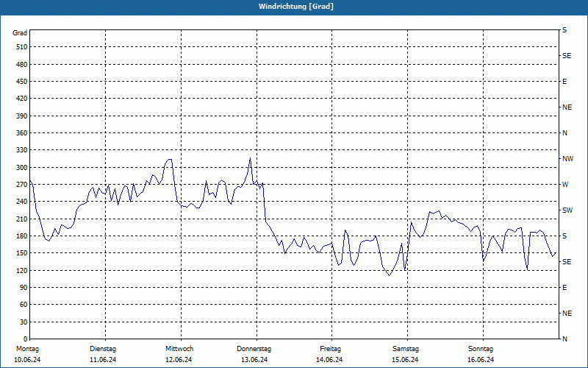Click the 'NE' compass label at 405 level
588x368 pixels.
[567, 107]
